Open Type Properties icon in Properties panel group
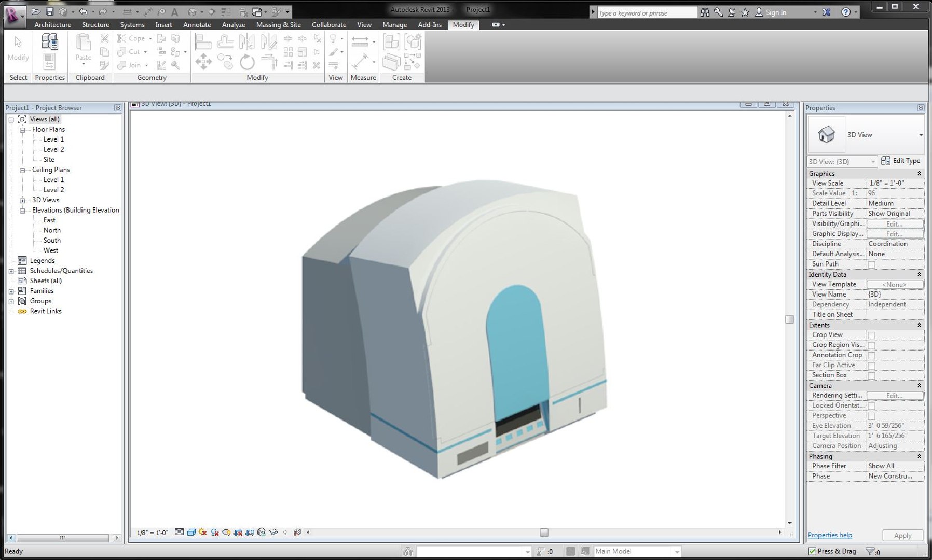Screen dimensions: 932x560 pos(49,41)
